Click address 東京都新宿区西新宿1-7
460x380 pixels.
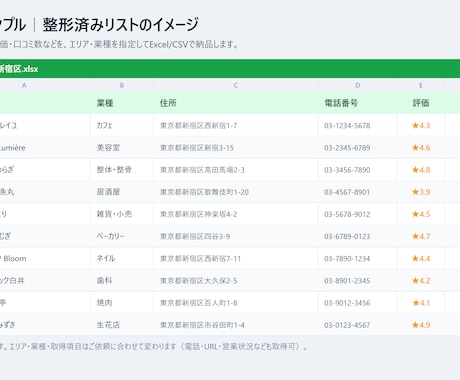(x=199, y=126)
